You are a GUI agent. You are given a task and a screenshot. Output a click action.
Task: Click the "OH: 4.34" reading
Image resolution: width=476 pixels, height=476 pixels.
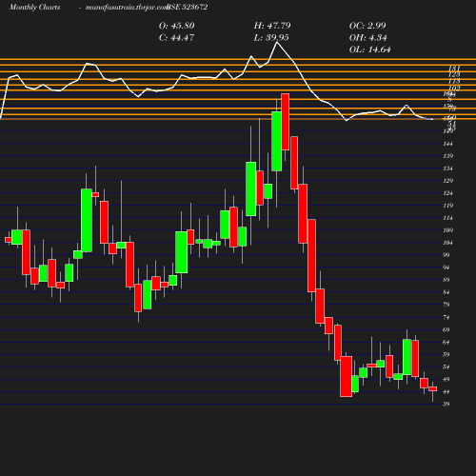(x=368, y=38)
